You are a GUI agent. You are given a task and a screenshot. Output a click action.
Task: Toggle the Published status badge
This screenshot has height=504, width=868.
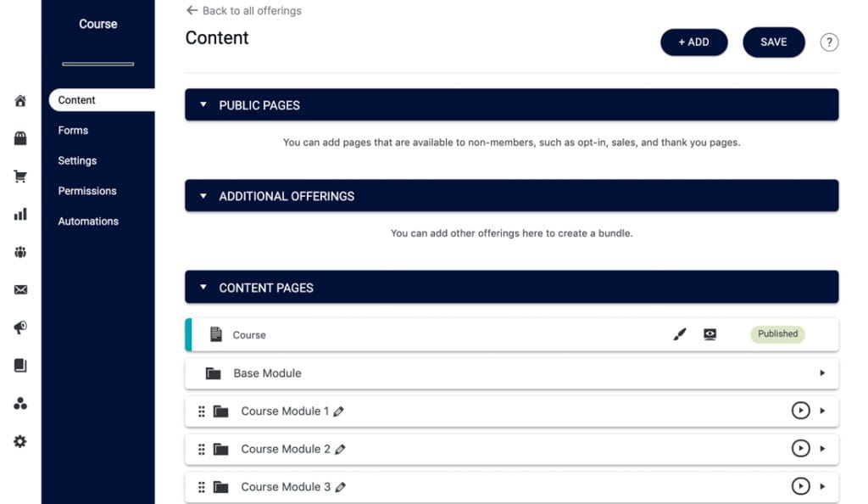777,334
